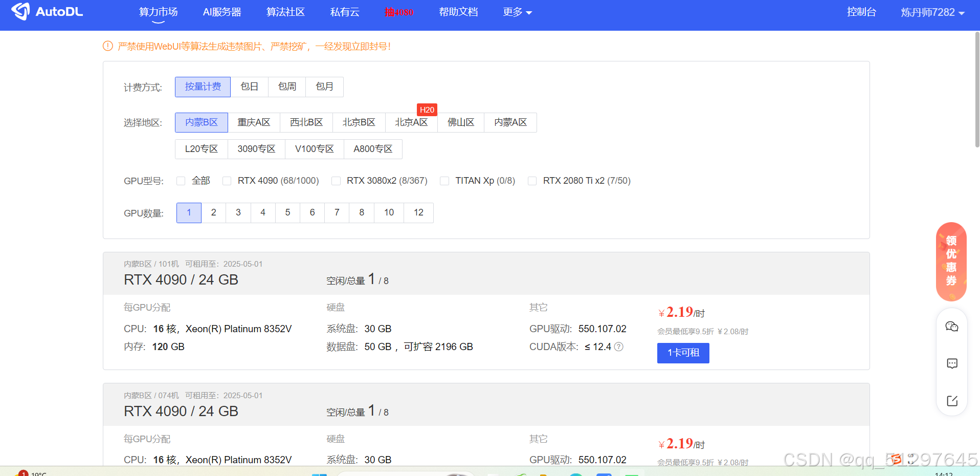
Task: Check the RTX 2080 Ti x2 (7/50) checkbox
Action: 532,181
